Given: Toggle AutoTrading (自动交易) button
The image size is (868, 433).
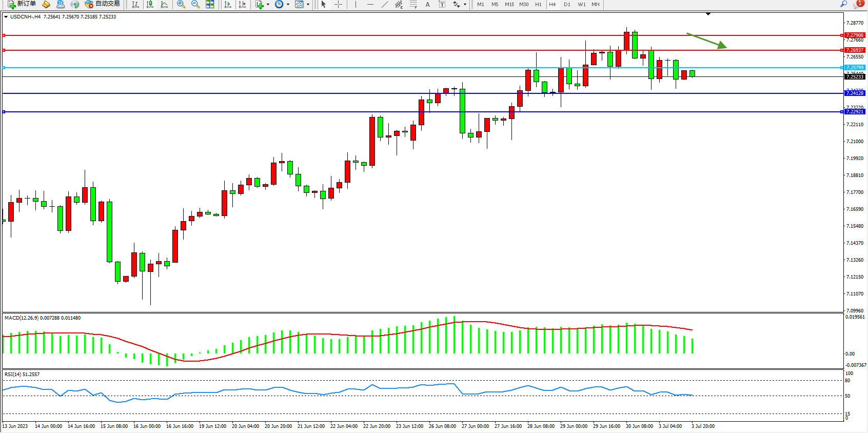Looking at the screenshot, I should point(102,4).
